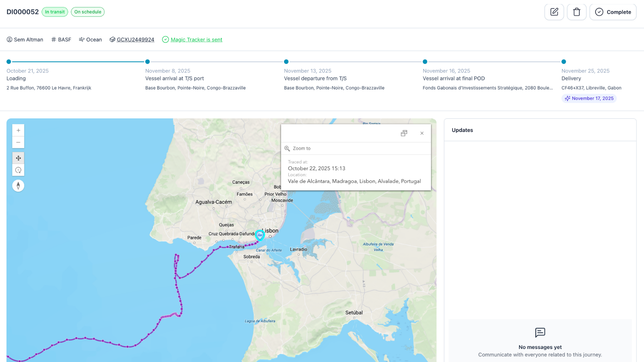Close the traced location popup
Image resolution: width=644 pixels, height=362 pixels.
coord(422,133)
